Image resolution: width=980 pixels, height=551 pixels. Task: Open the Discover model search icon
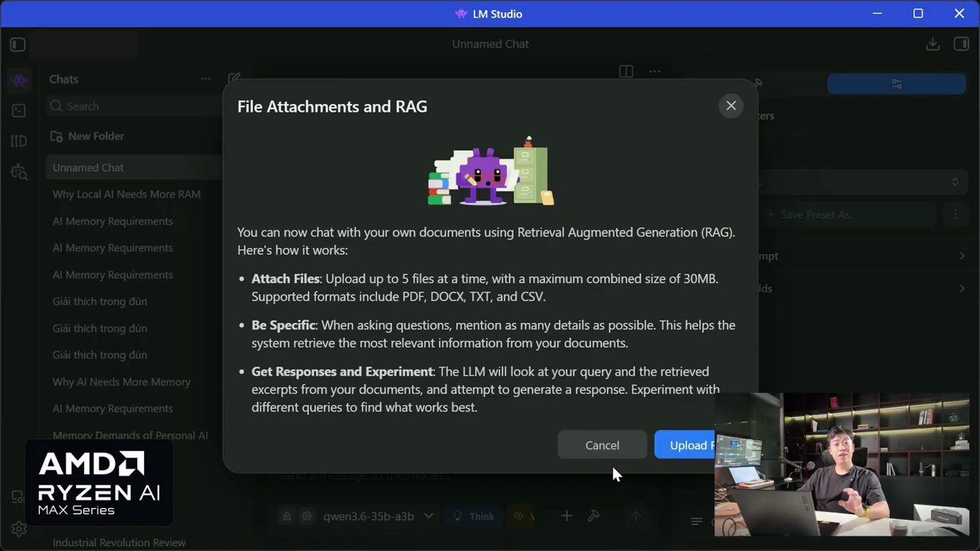[19, 172]
